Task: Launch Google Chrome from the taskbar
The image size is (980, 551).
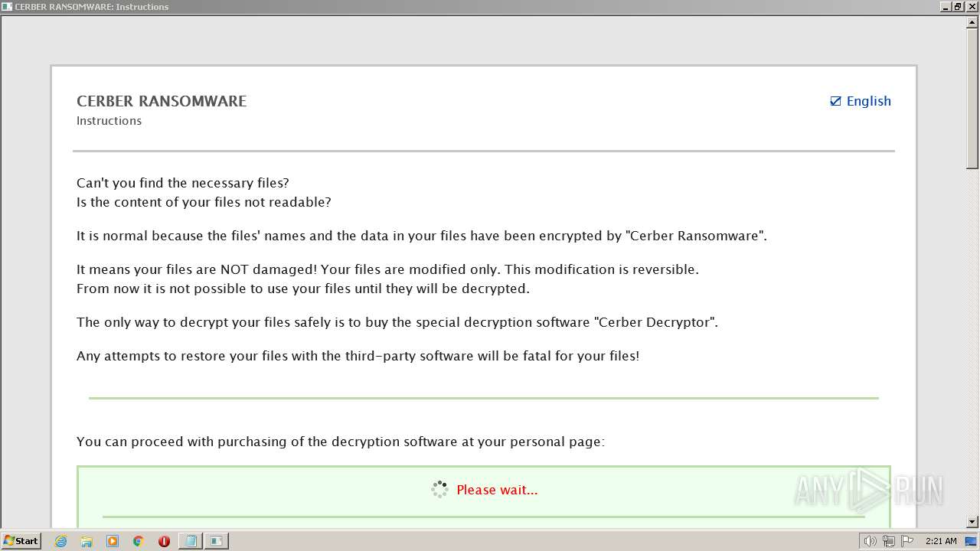Action: (x=138, y=541)
